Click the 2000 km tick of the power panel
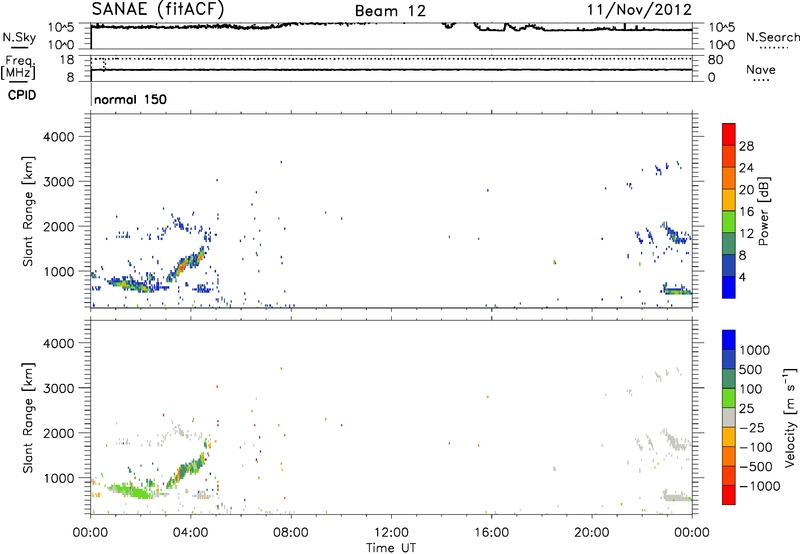The height and width of the screenshot is (554, 800). (59, 226)
